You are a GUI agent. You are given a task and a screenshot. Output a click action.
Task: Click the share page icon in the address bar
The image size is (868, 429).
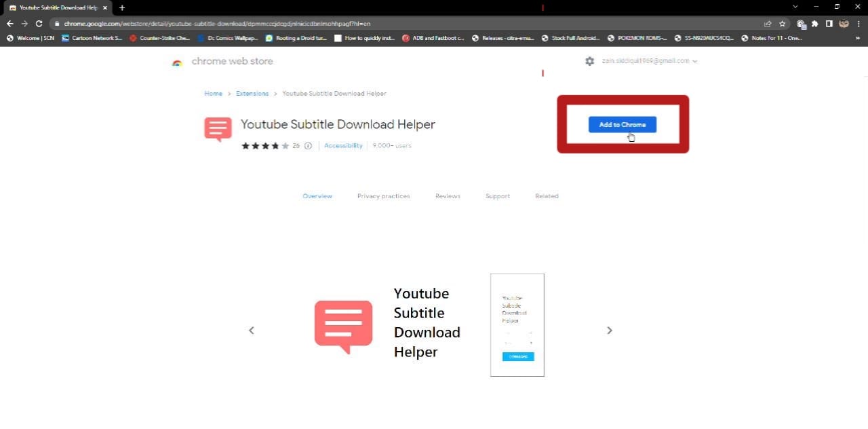768,23
